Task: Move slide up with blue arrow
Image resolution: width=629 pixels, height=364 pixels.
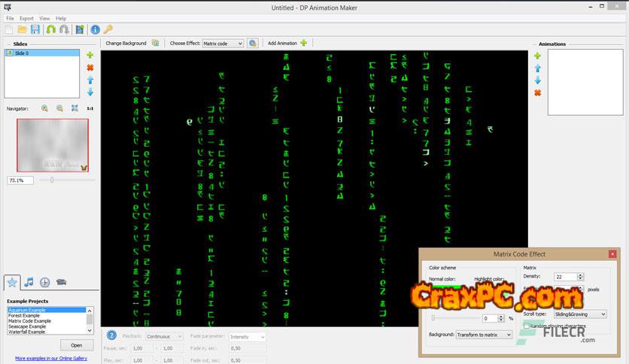Action: tap(90, 80)
